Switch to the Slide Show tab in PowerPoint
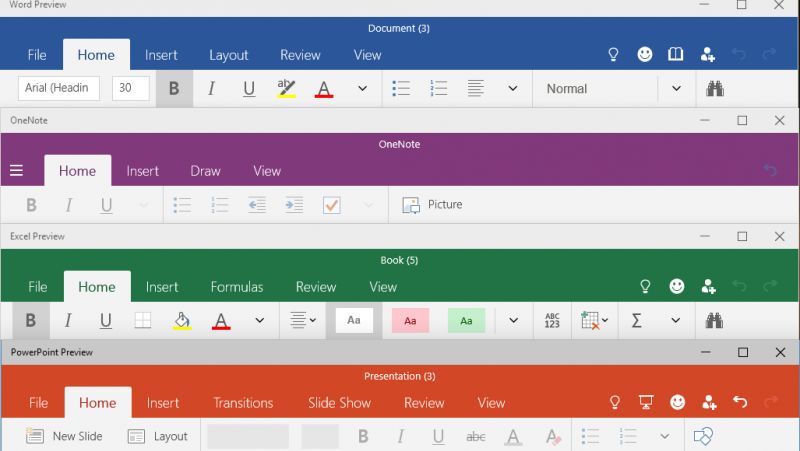Viewport: 800px width, 451px height. click(339, 403)
